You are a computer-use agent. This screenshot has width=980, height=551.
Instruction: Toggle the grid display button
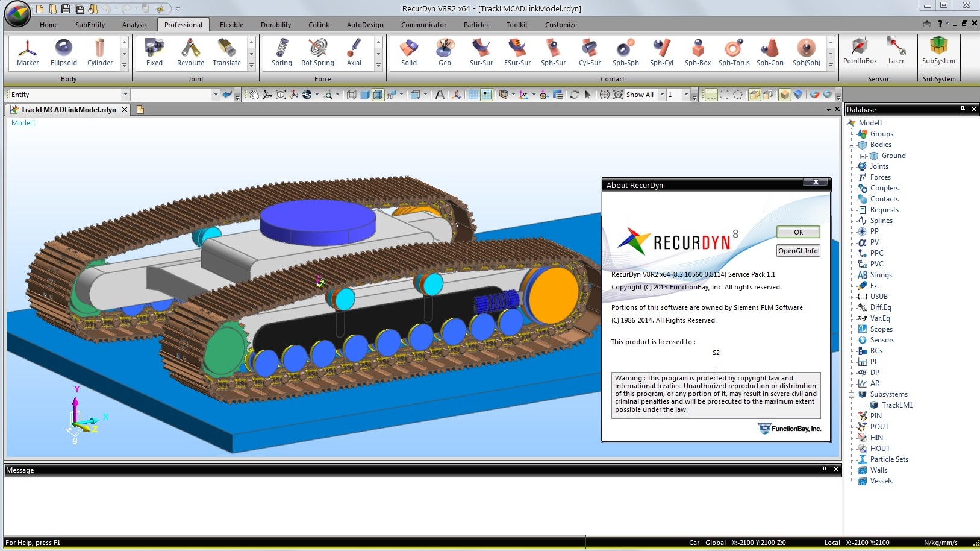pyautogui.click(x=473, y=95)
